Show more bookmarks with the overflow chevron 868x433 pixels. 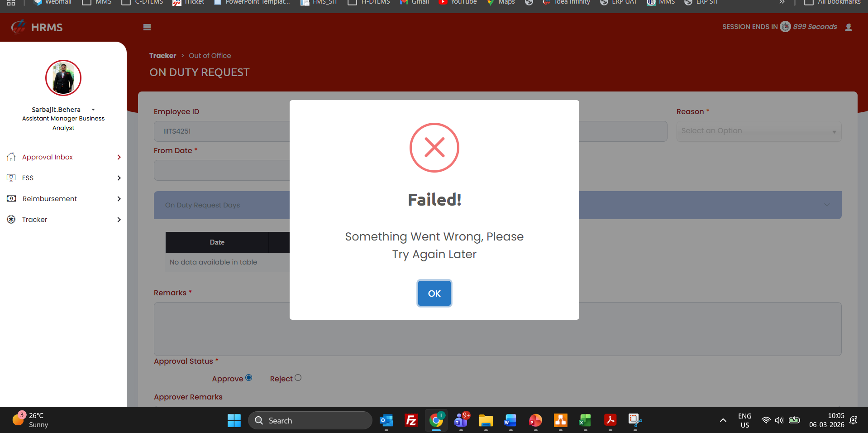782,3
